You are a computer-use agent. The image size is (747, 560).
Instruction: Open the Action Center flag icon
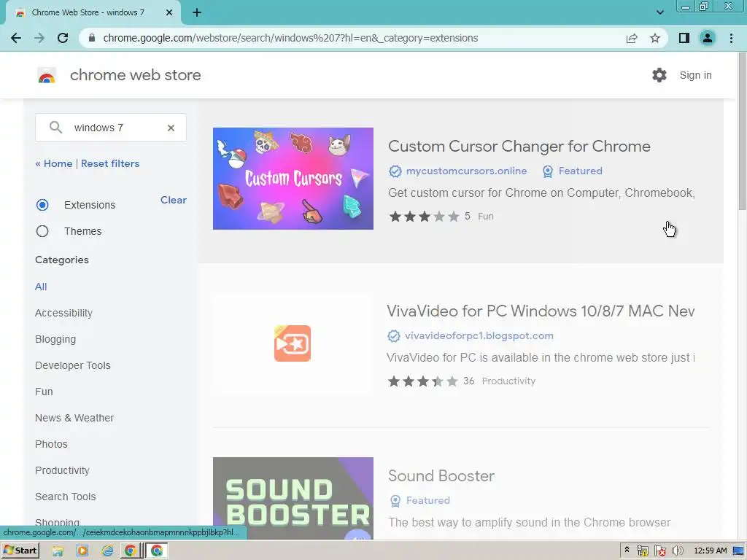pos(659,551)
